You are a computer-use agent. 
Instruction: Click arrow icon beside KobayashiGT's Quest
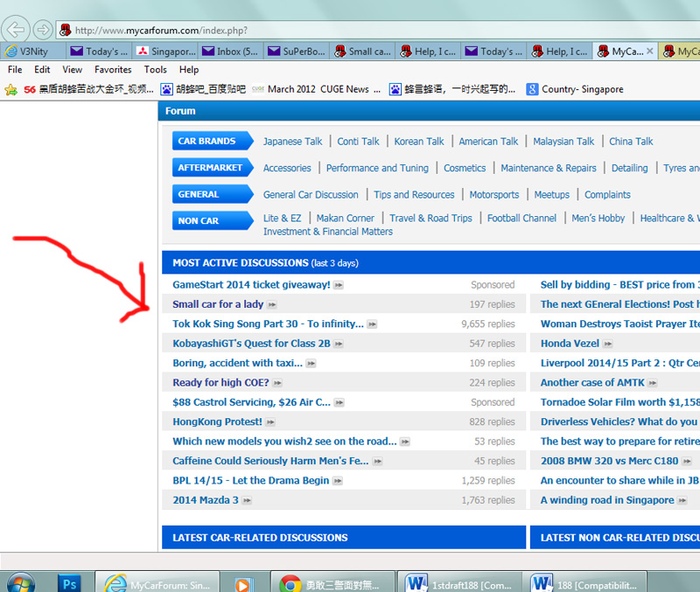pos(339,344)
